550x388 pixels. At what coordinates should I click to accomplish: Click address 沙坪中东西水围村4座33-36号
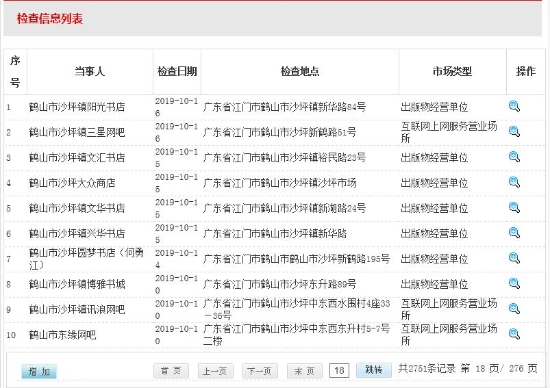(296, 309)
